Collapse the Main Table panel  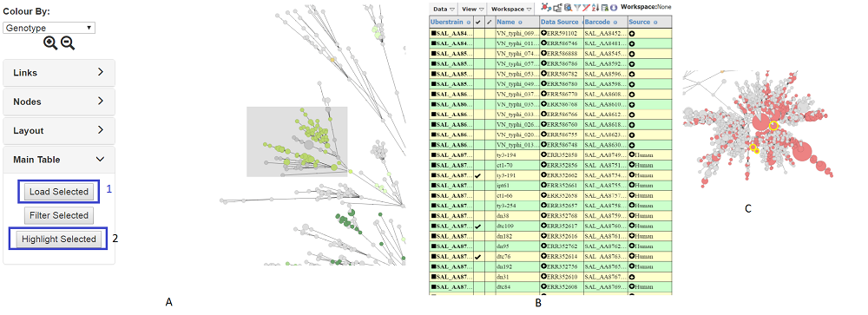[x=59, y=160]
